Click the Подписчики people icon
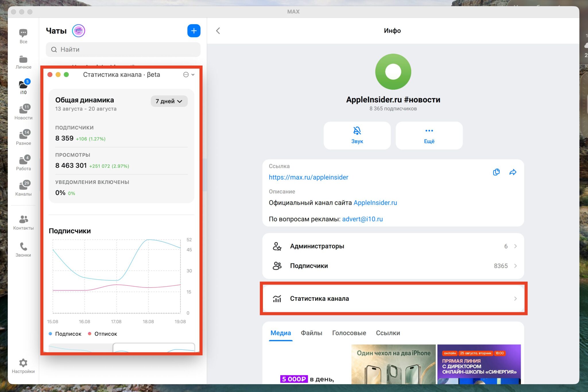The image size is (588, 392). tap(277, 266)
